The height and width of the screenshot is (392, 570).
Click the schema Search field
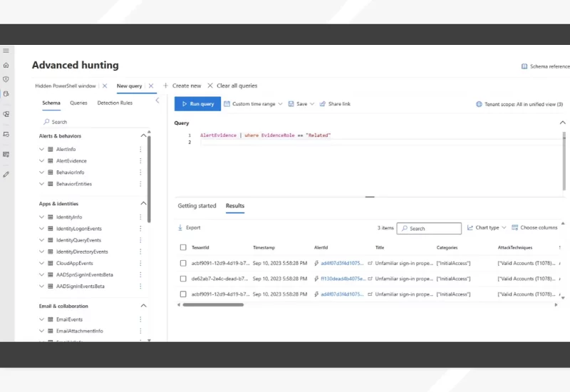click(95, 122)
